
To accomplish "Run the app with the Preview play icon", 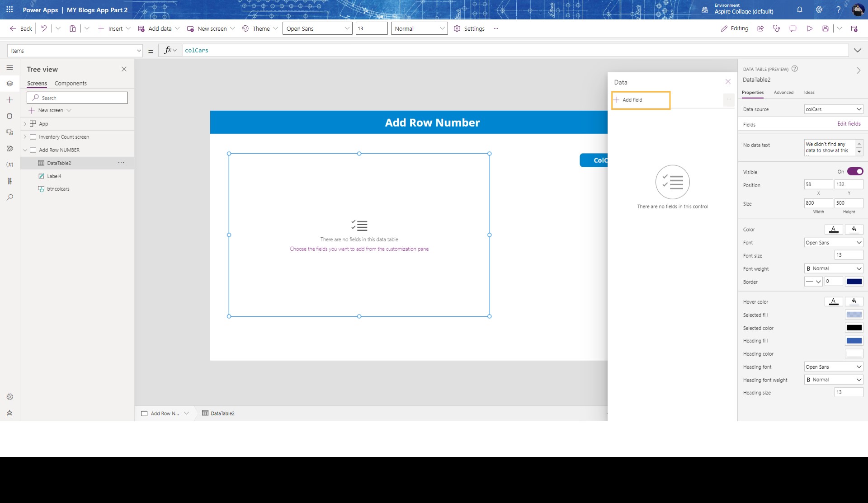I will tap(810, 28).
